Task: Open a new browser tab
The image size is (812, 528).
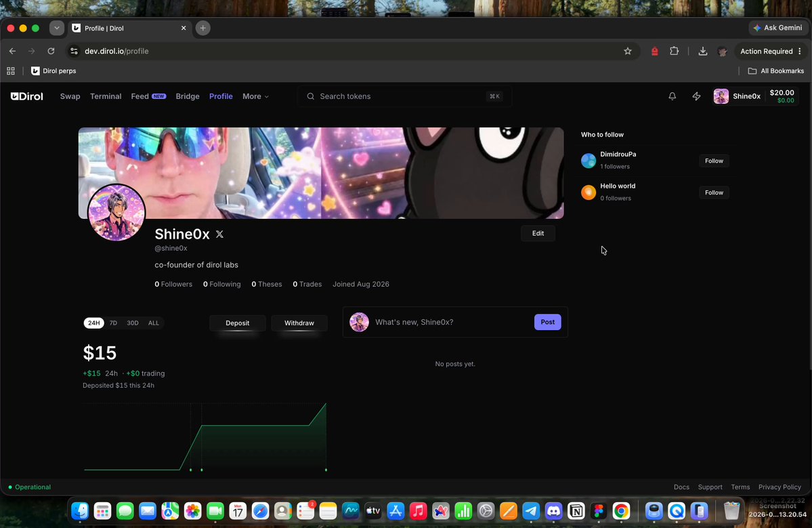Action: [x=203, y=28]
